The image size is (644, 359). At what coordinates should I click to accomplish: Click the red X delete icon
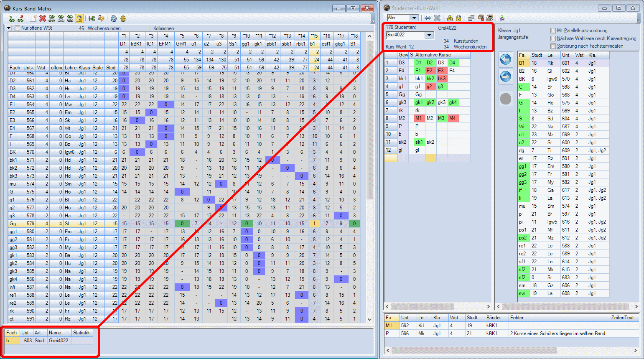[x=43, y=18]
